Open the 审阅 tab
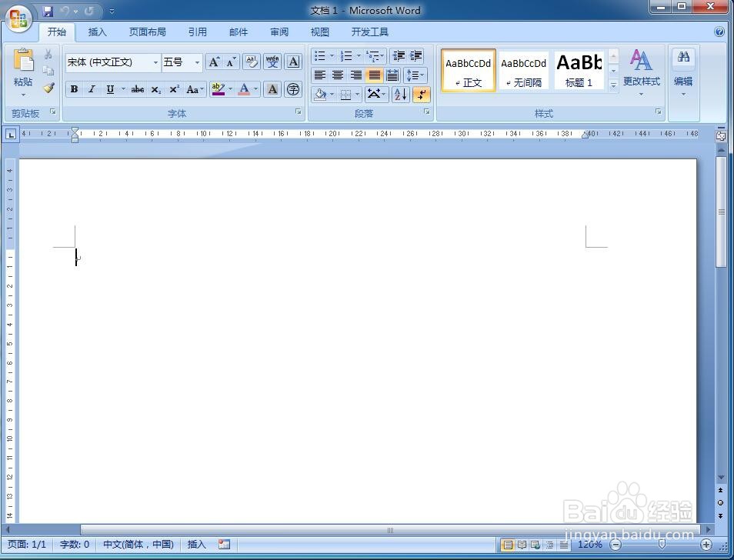 (279, 32)
